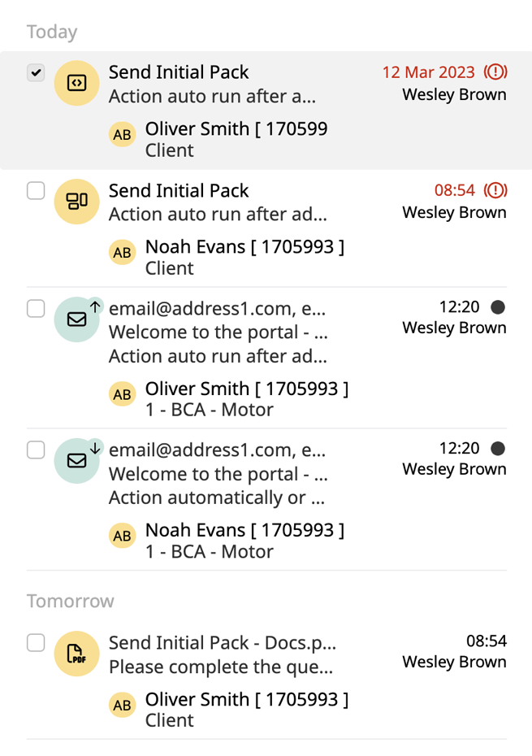Click the Today section header
Viewport: 532px width, 756px height.
(x=52, y=32)
